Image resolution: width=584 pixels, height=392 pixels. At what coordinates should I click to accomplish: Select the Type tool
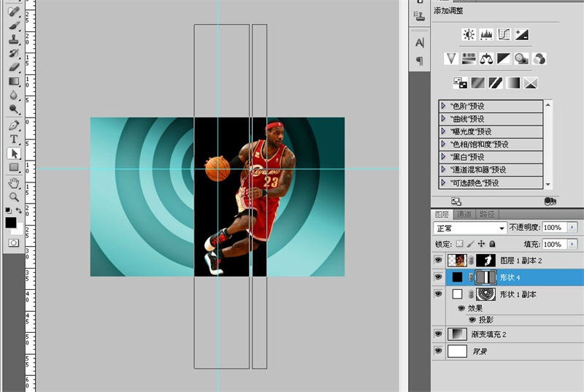pyautogui.click(x=14, y=139)
